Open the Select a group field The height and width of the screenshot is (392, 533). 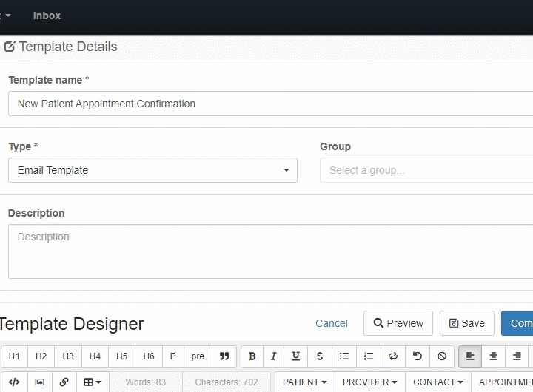426,170
